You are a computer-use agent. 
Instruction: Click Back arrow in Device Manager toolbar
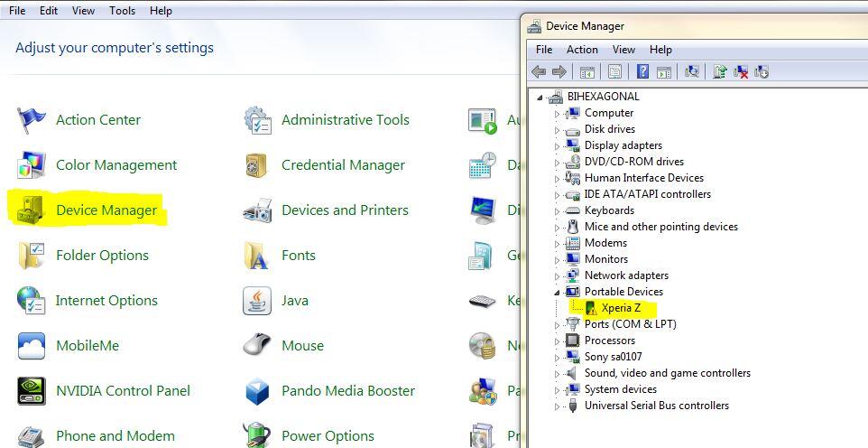(539, 71)
